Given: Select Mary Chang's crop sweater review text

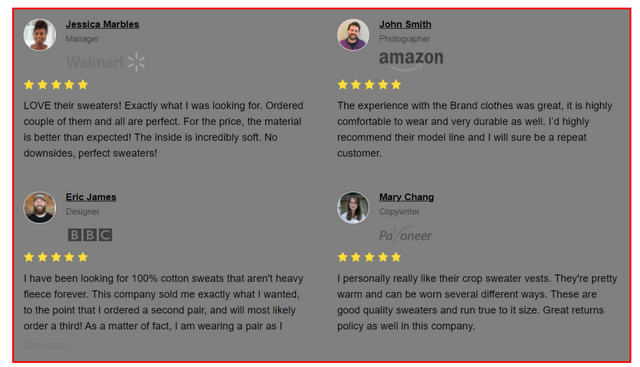Looking at the screenshot, I should pos(477,302).
